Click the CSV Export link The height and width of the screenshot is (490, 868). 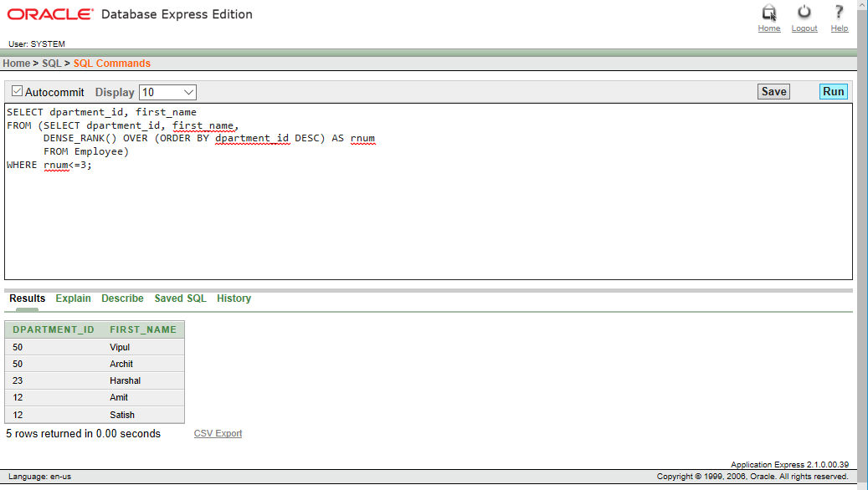(x=218, y=434)
